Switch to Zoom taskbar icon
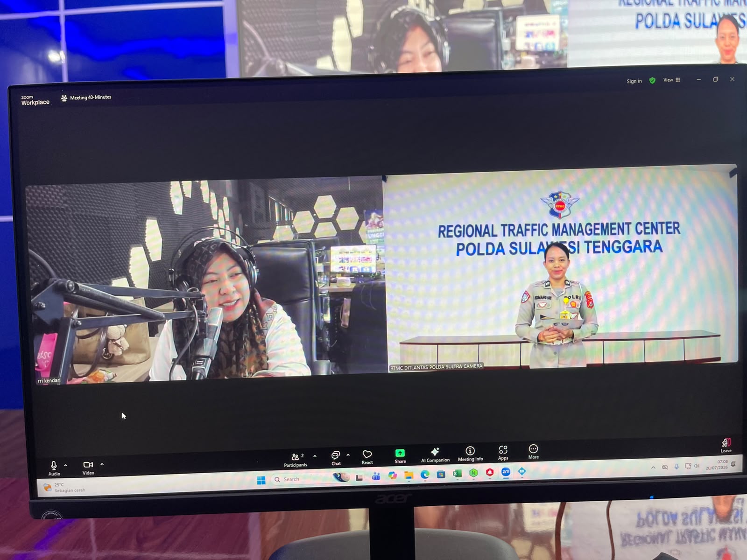 [x=506, y=472]
